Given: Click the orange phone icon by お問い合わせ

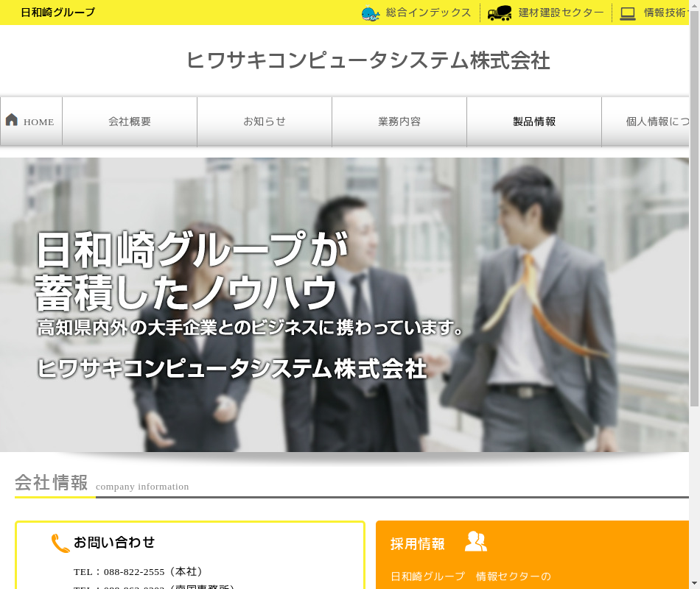Looking at the screenshot, I should click(x=60, y=543).
